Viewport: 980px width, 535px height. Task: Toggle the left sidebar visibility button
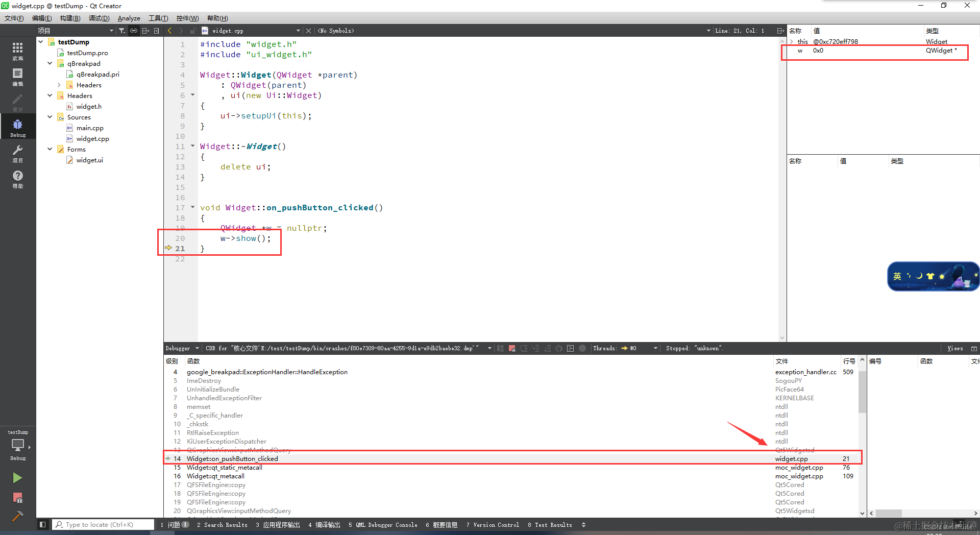click(x=43, y=524)
